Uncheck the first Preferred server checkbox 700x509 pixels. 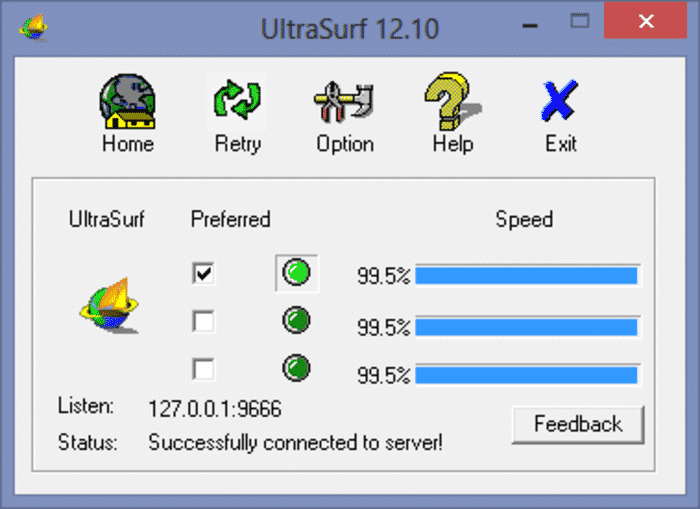204,273
